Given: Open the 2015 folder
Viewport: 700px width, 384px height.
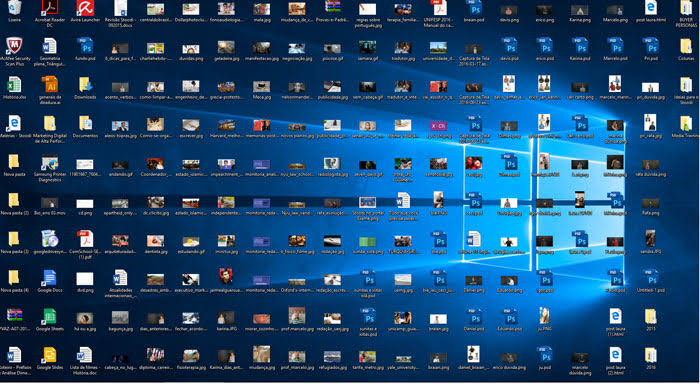Looking at the screenshot, I should pyautogui.click(x=651, y=316).
